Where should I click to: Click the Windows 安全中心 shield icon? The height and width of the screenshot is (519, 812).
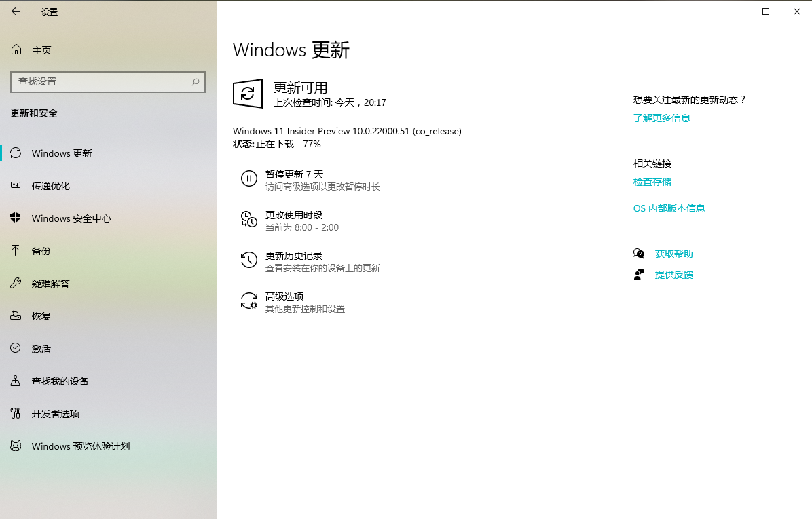pyautogui.click(x=16, y=218)
